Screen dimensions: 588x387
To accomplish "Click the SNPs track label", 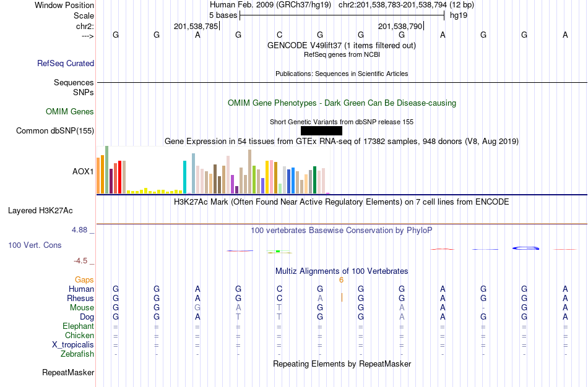I will pos(84,92).
